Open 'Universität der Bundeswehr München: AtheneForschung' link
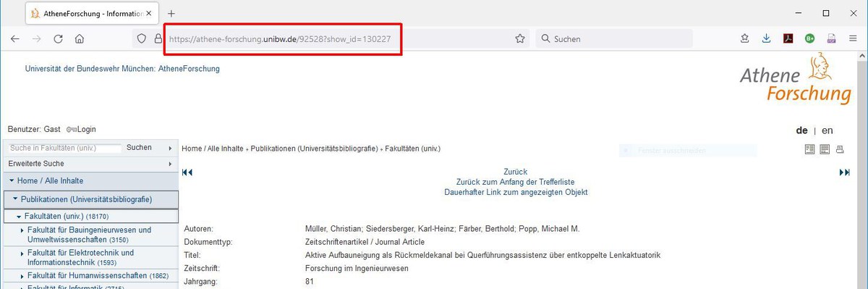 pos(122,69)
